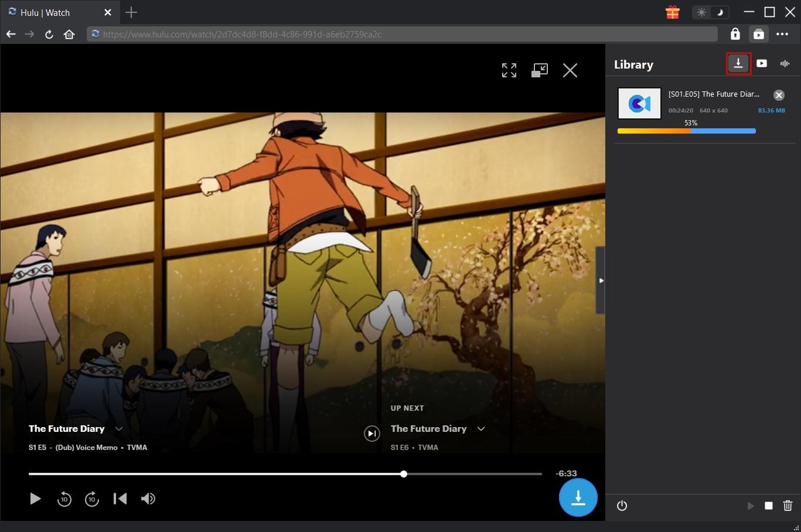Delete downloads with the trash icon
The image size is (801, 532).
(788, 506)
